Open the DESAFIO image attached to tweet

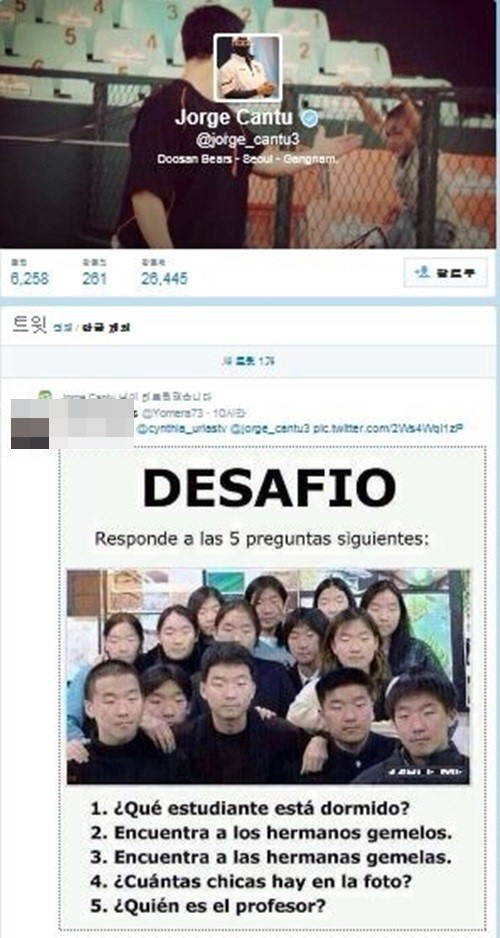[x=272, y=688]
